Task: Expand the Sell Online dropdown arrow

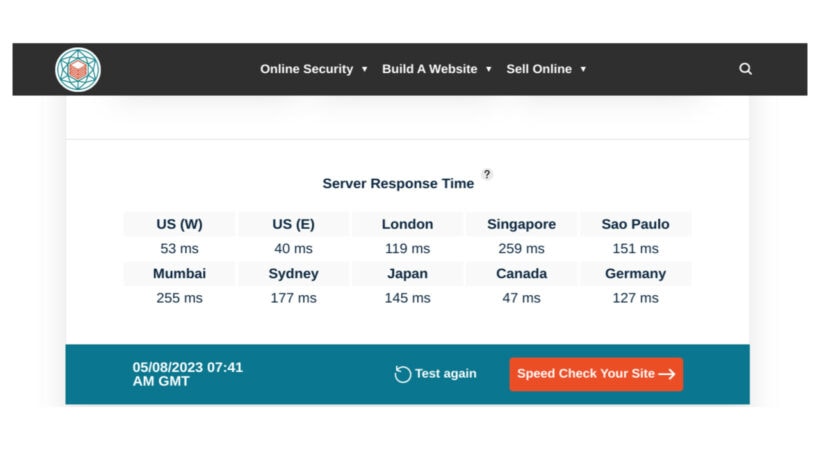Action: click(x=583, y=69)
